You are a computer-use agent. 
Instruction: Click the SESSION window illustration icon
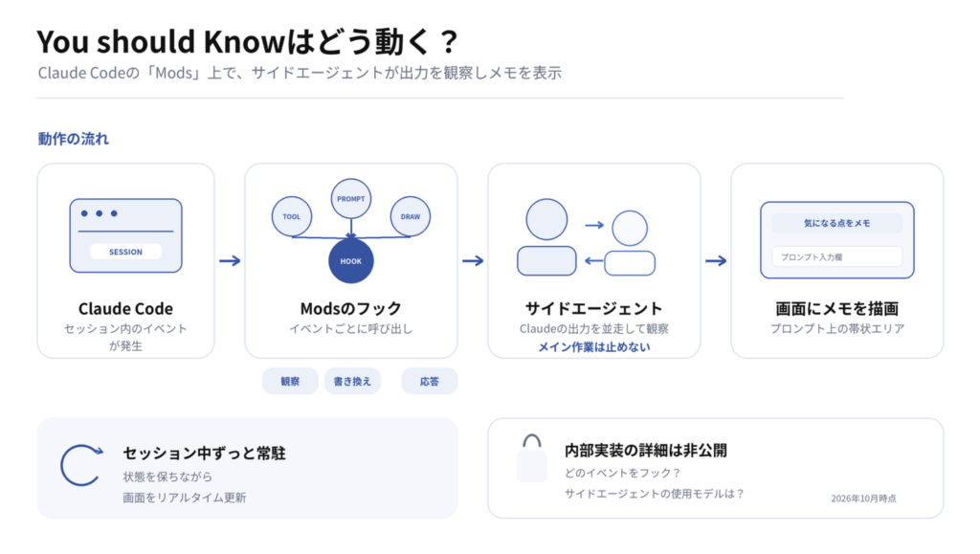(x=125, y=235)
